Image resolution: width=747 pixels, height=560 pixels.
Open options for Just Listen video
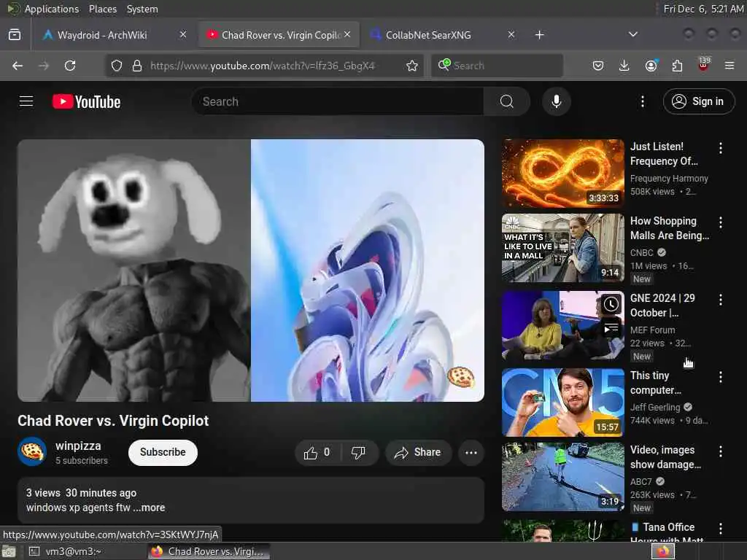tap(720, 148)
